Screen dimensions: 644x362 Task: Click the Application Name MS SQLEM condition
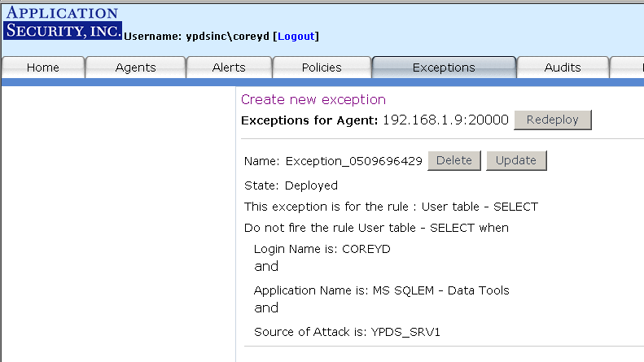[x=381, y=290]
